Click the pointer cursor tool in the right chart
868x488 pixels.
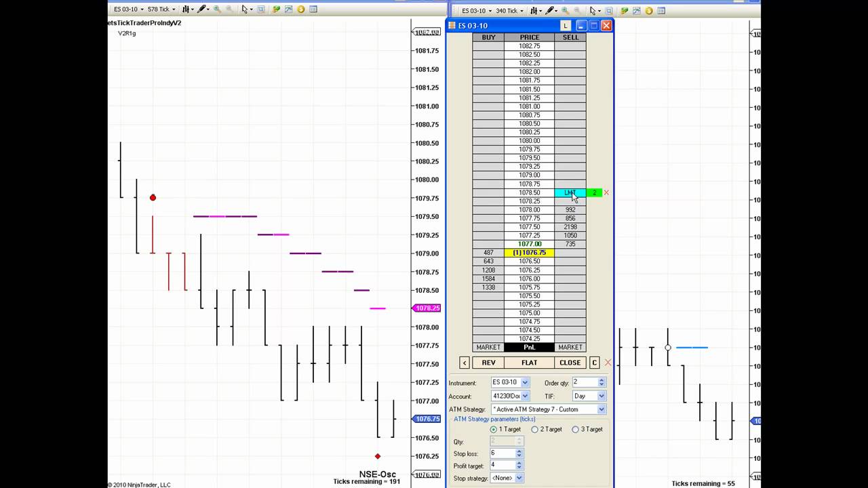pos(594,11)
